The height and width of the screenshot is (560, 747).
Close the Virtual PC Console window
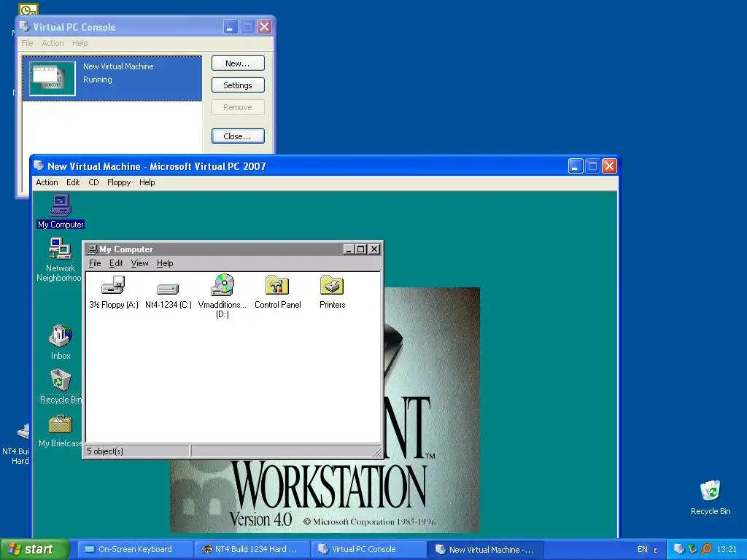pyautogui.click(x=264, y=27)
